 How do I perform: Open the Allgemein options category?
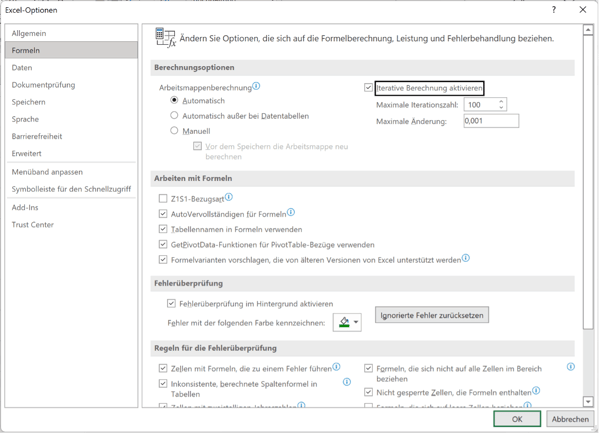pos(72,33)
